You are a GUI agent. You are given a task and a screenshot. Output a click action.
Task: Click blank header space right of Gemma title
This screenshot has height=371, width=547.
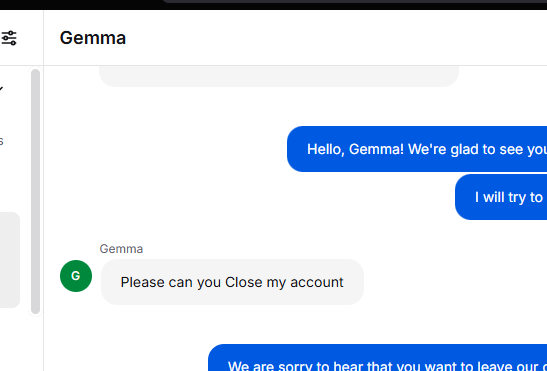335,38
